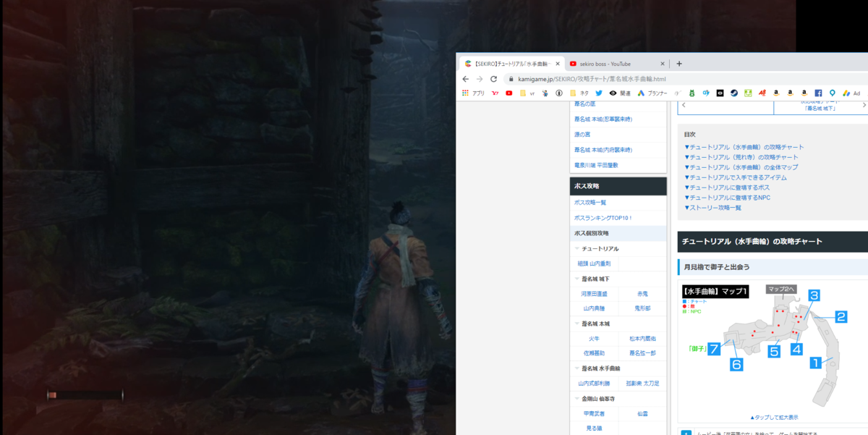Jump to チュートリアルで入手できるアイテム

(x=736, y=177)
